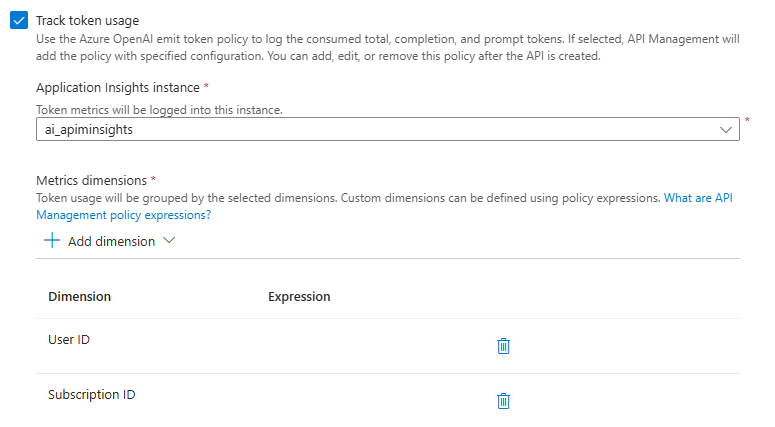Open the Application Insights instance dropdown arrow
The image size is (775, 427).
point(726,129)
